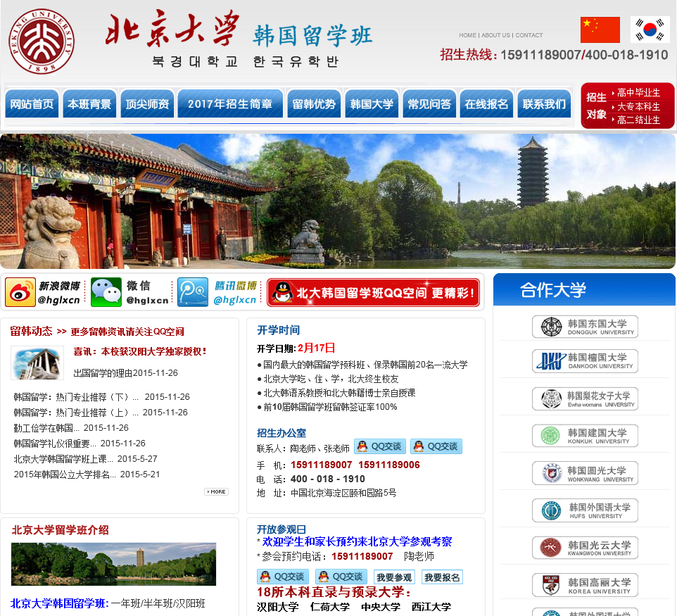
Task: Click 高中毕业生 in red recruitment box
Action: [x=638, y=92]
